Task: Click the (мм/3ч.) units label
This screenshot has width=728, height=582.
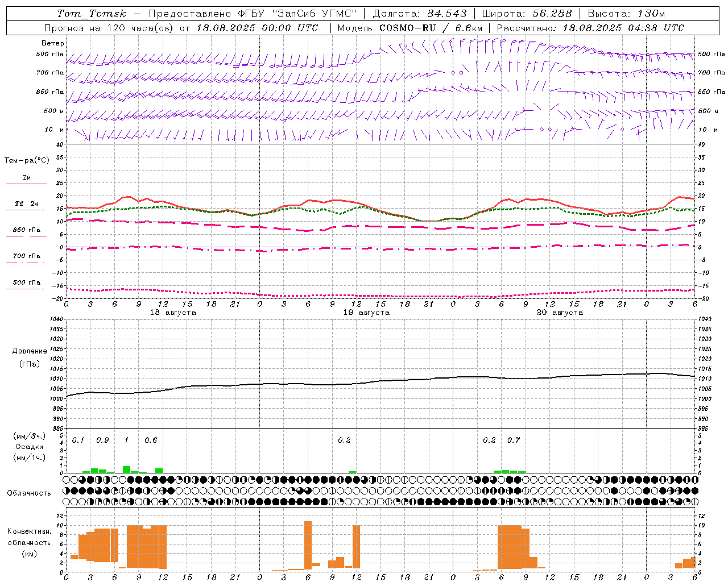Action: tap(29, 436)
